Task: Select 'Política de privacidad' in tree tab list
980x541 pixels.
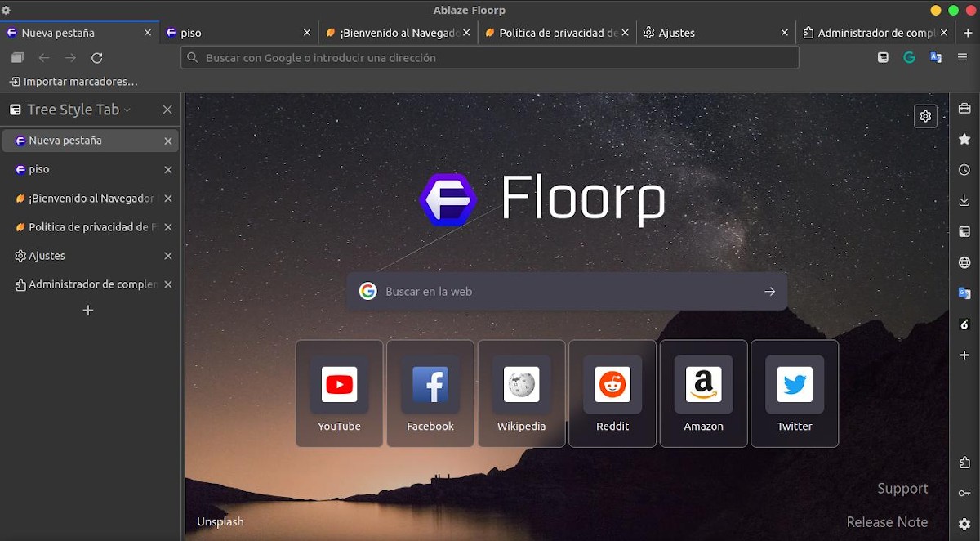Action: tap(90, 227)
